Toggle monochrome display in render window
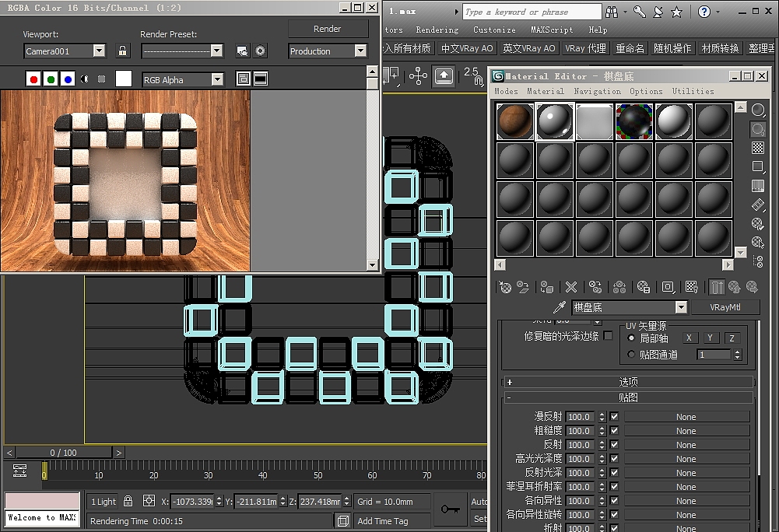Screen dimensions: 779x532 tap(101, 79)
